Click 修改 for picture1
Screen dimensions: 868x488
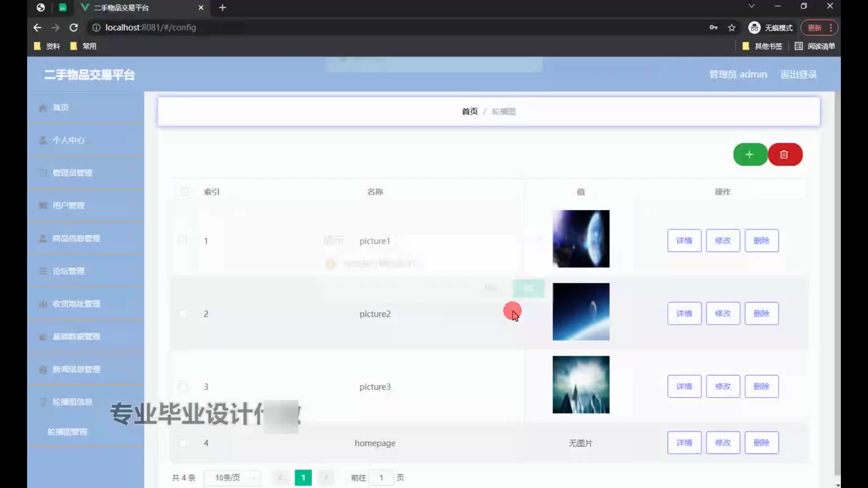(723, 240)
